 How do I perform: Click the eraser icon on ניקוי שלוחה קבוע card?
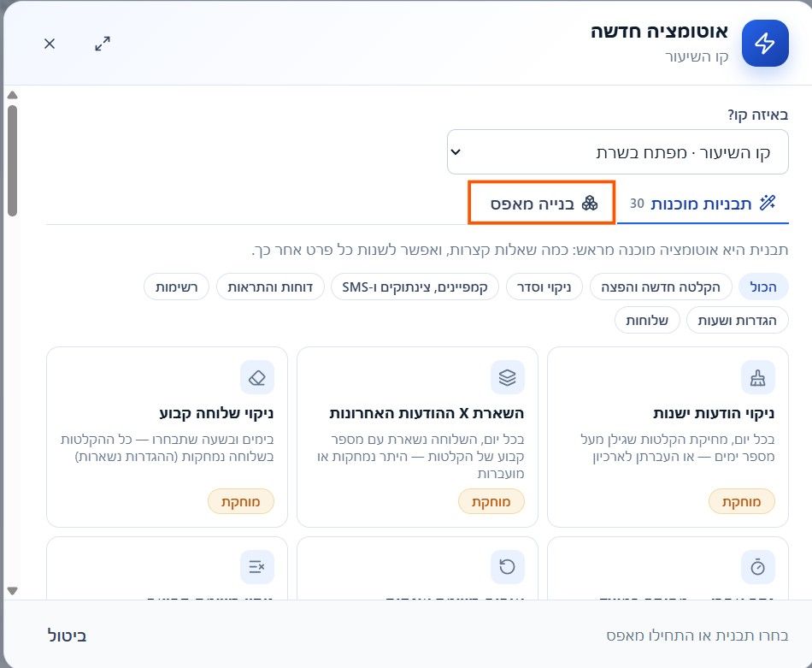(x=257, y=377)
